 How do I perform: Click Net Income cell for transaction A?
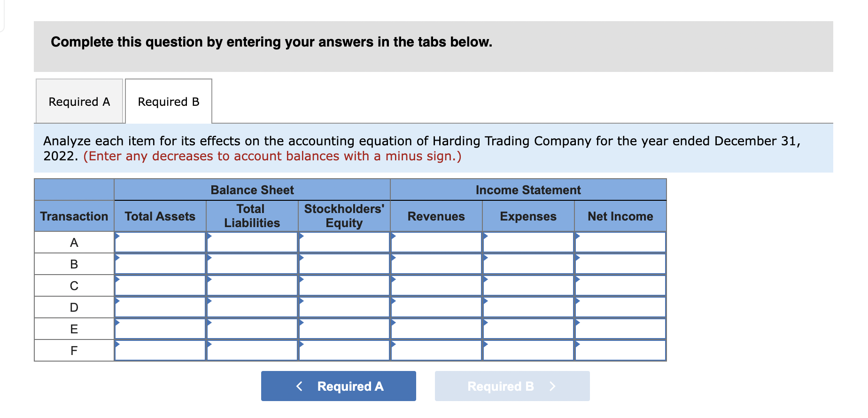click(x=620, y=242)
